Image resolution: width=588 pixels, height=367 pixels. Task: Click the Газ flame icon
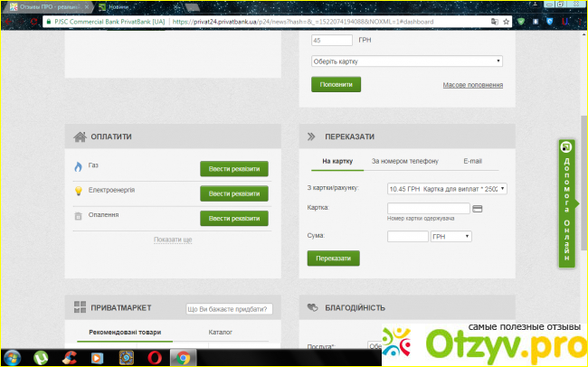[79, 167]
